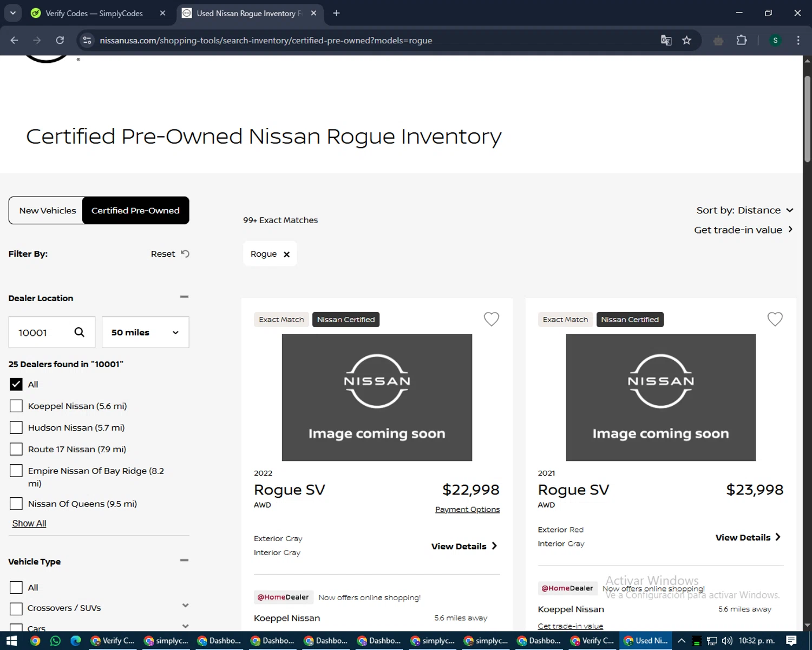Click the Reset filters arrow icon
This screenshot has width=812, height=650.
[x=185, y=253]
